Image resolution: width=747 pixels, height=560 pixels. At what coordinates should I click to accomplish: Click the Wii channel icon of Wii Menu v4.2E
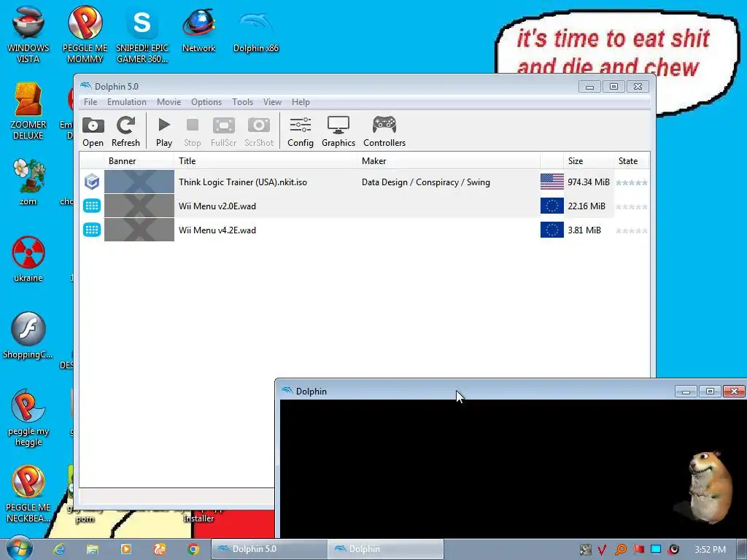tap(92, 230)
